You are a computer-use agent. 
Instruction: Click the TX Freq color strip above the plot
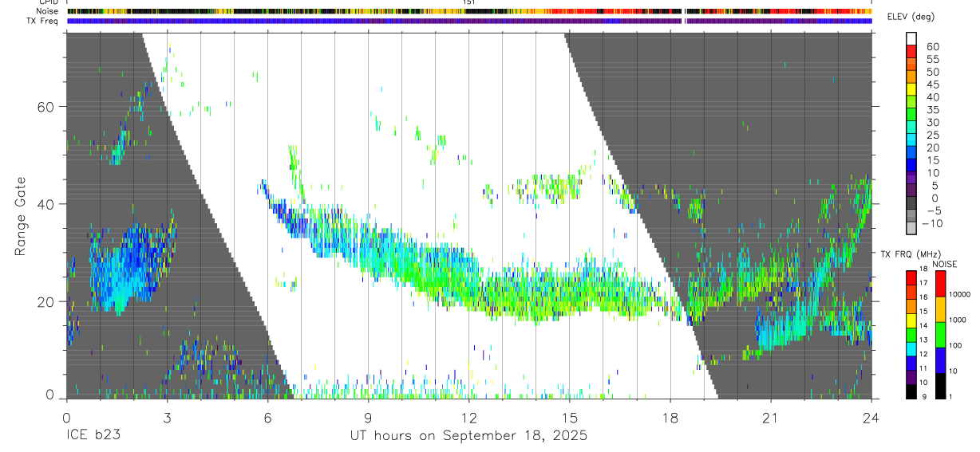click(469, 21)
